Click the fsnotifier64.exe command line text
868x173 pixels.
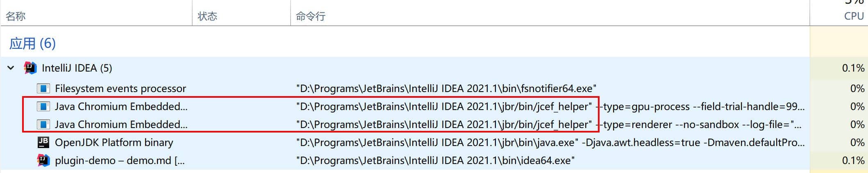tap(446, 88)
